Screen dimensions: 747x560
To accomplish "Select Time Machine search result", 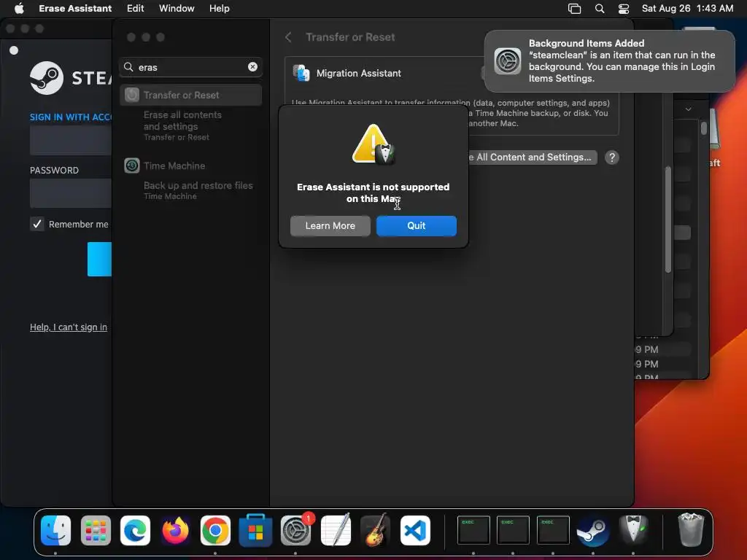I will point(190,166).
